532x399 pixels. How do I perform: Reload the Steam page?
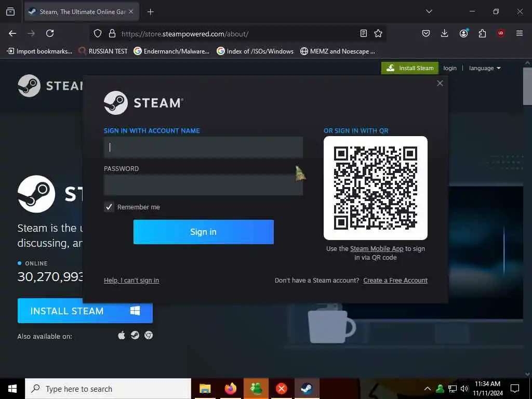pyautogui.click(x=50, y=33)
